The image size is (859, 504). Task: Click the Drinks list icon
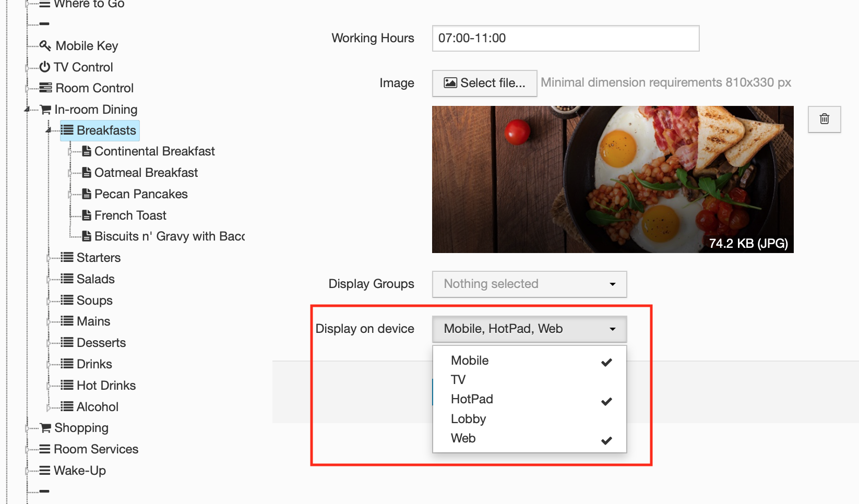pos(67,364)
